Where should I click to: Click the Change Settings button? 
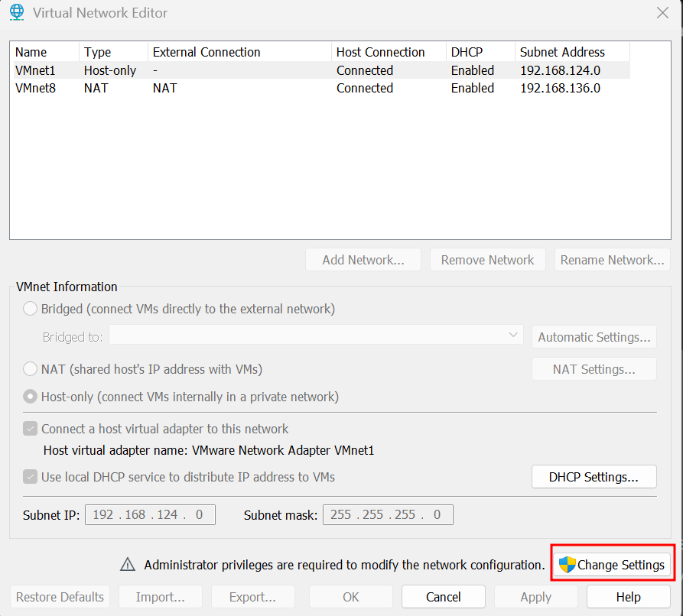613,565
